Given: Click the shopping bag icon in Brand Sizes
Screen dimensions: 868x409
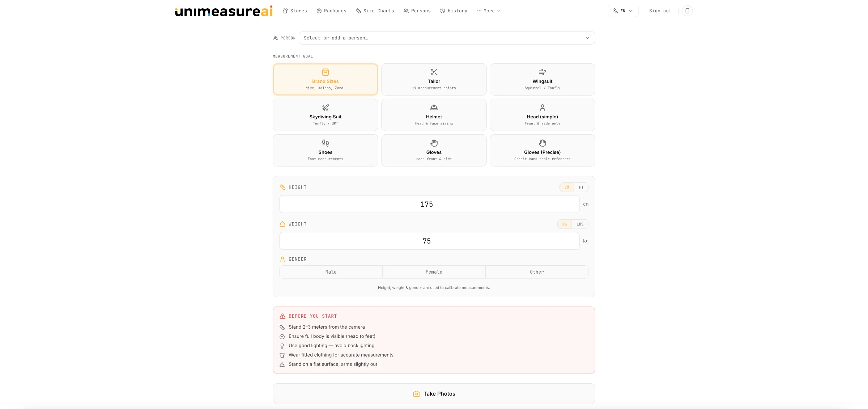Looking at the screenshot, I should click(325, 72).
